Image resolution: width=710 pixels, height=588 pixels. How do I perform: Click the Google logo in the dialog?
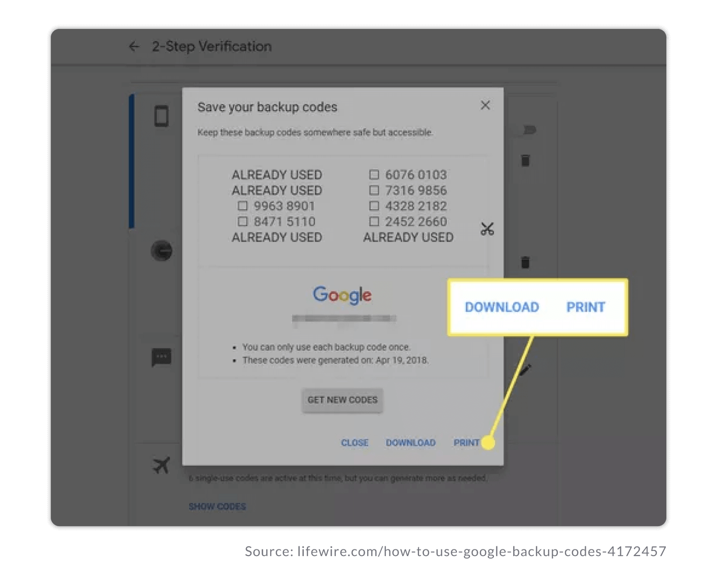[342, 295]
